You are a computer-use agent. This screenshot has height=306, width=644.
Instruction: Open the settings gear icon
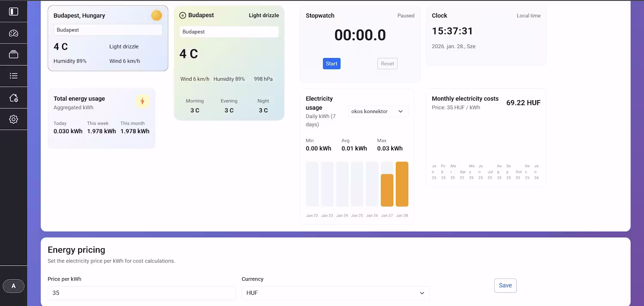pyautogui.click(x=14, y=119)
